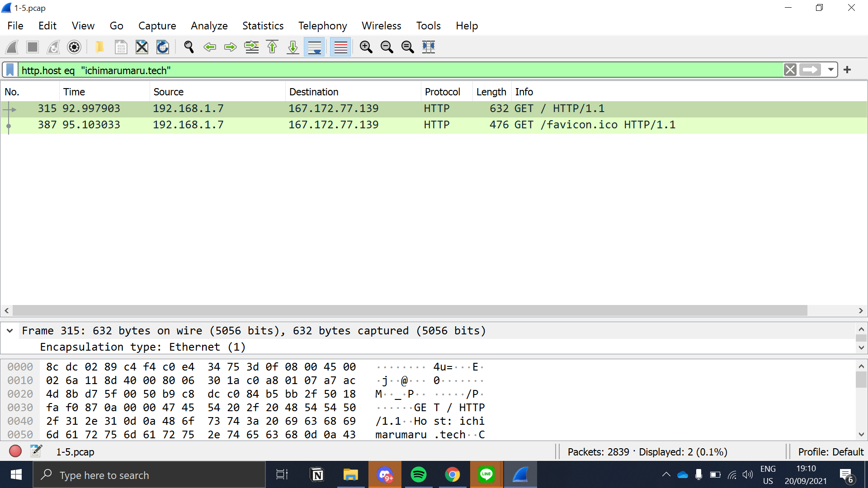Show hidden system tray icons chevron
This screenshot has height=488, width=868.
(x=666, y=474)
